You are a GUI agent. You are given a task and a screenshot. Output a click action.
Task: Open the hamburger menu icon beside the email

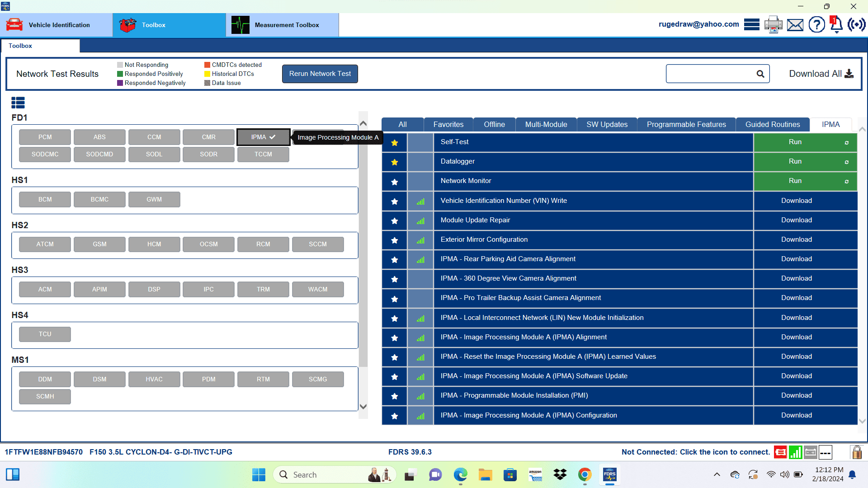(x=751, y=24)
